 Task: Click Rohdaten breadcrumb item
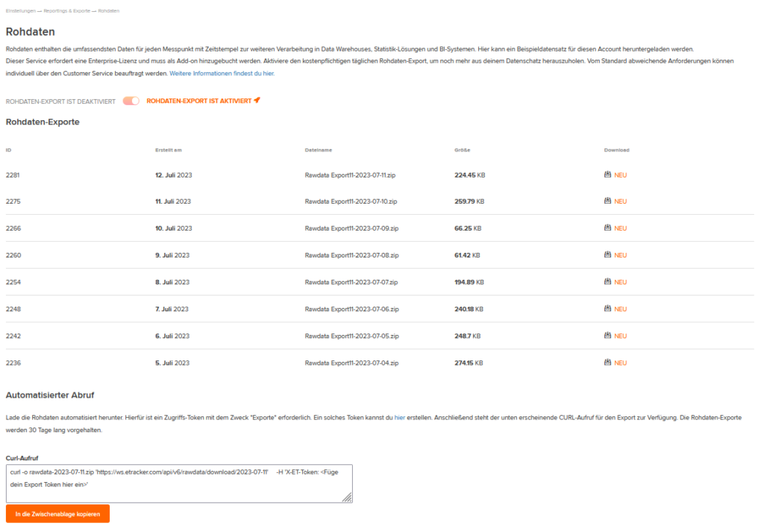[x=109, y=10]
